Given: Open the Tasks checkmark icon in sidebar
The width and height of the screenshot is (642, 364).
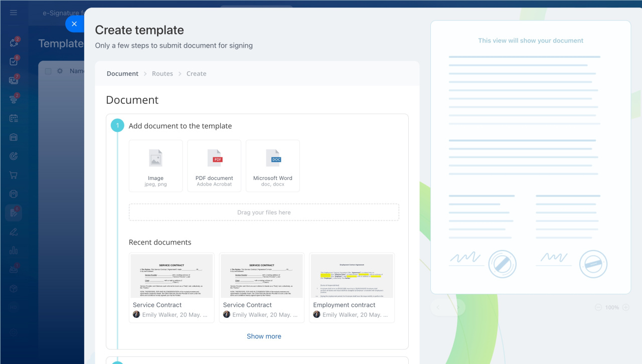Looking at the screenshot, I should 14,61.
